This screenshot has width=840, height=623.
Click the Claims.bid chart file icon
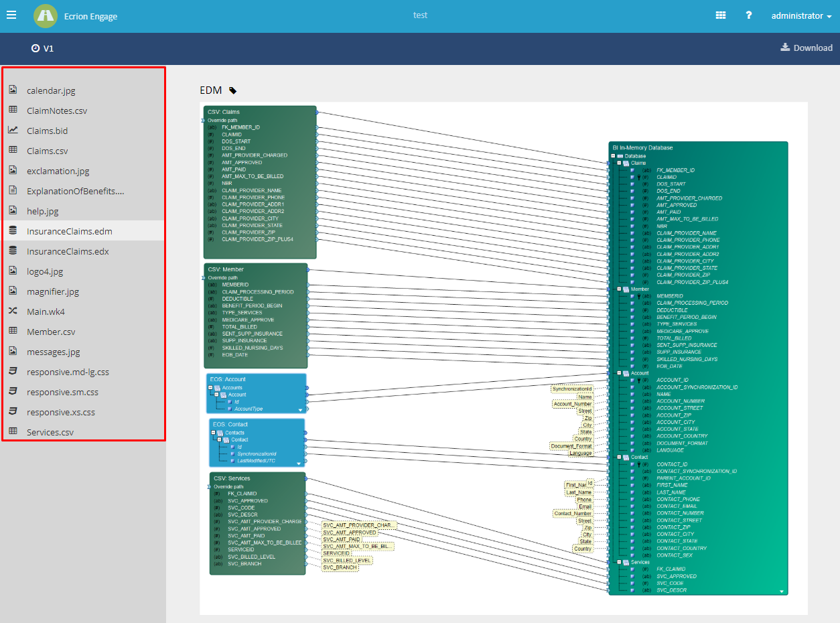(13, 131)
